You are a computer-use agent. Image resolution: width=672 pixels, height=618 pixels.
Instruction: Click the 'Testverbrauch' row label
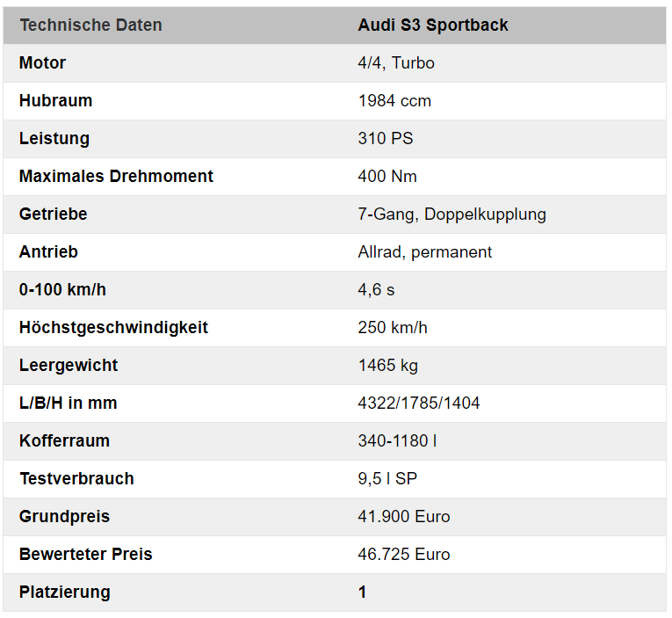76,479
